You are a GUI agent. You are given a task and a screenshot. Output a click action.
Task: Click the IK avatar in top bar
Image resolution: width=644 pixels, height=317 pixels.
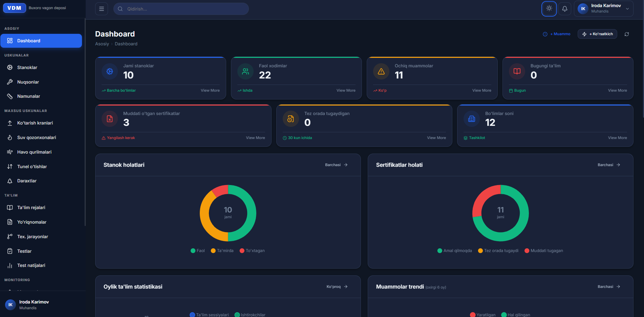pyautogui.click(x=583, y=9)
